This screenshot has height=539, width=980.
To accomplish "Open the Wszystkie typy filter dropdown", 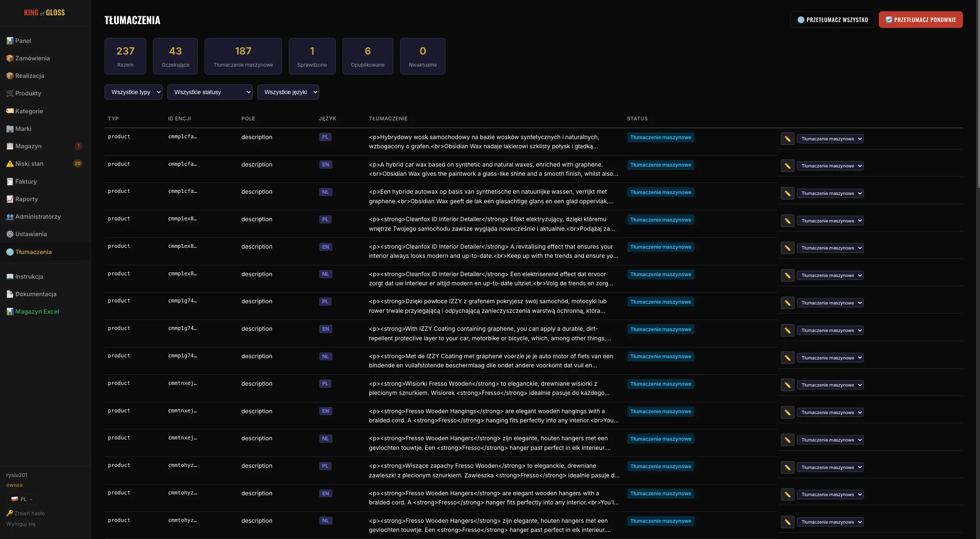I will (x=133, y=92).
